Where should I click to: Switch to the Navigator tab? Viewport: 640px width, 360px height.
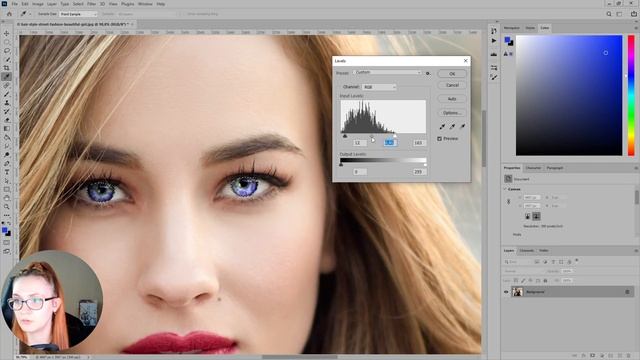point(511,28)
